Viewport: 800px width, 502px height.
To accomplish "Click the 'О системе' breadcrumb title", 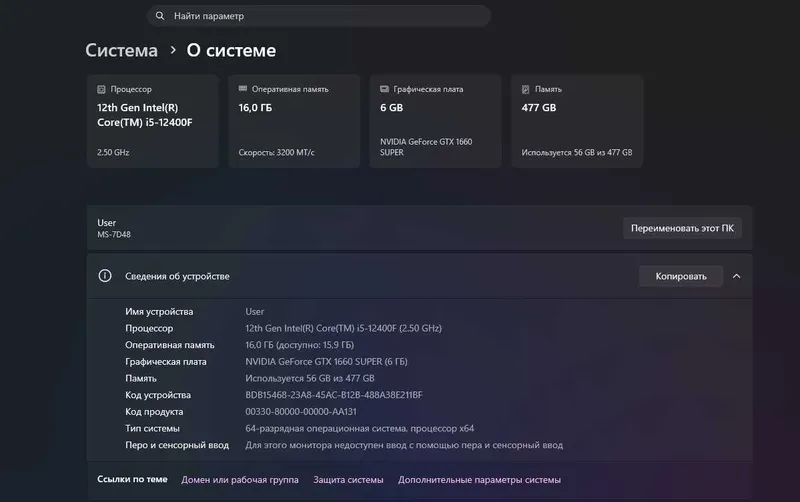I will tap(231, 50).
